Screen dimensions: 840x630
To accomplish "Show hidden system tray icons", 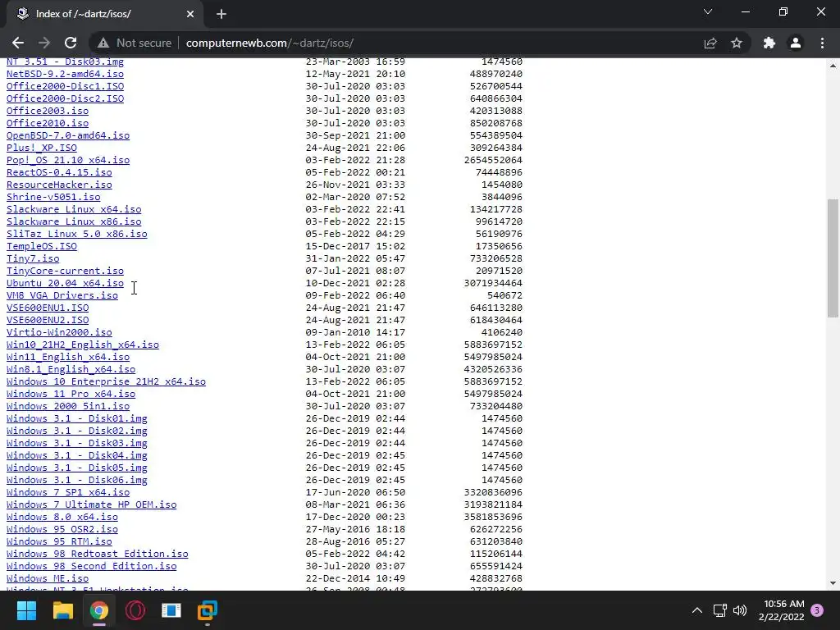I will pyautogui.click(x=697, y=610).
